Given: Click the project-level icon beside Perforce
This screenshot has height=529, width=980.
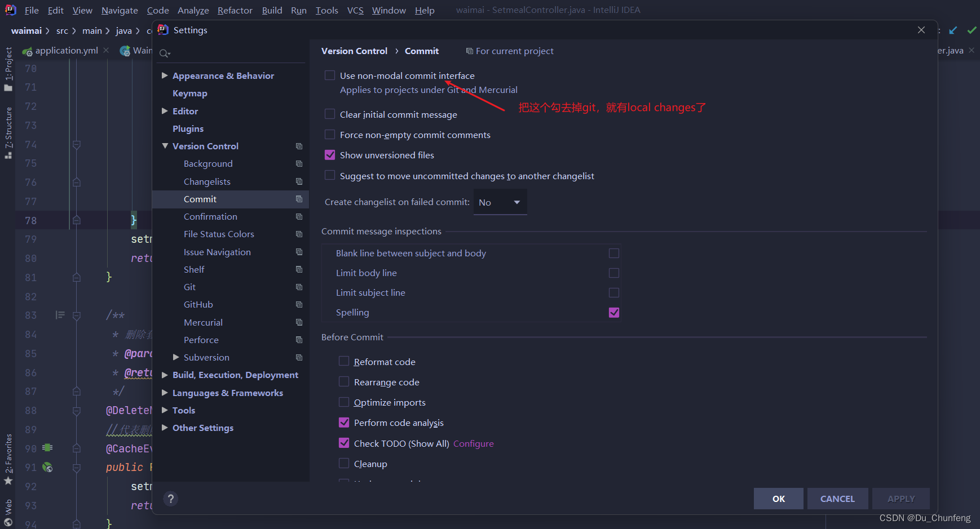Looking at the screenshot, I should tap(299, 340).
